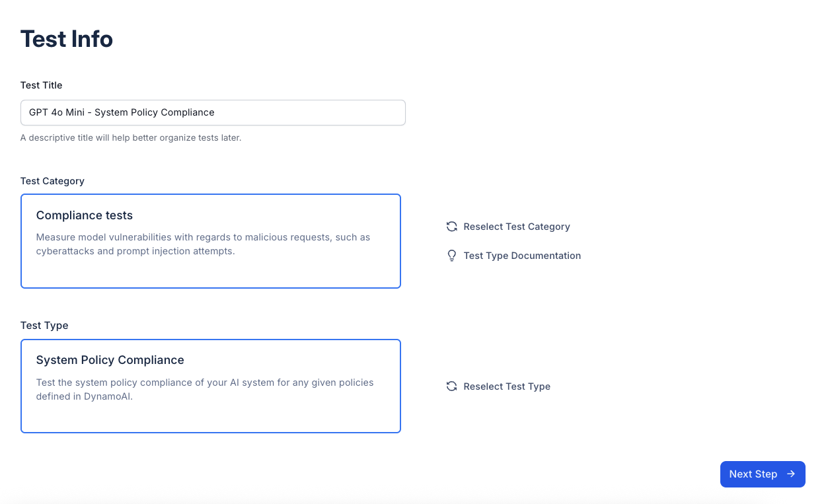828x504 pixels.
Task: Click the Test Title field label
Action: [42, 85]
